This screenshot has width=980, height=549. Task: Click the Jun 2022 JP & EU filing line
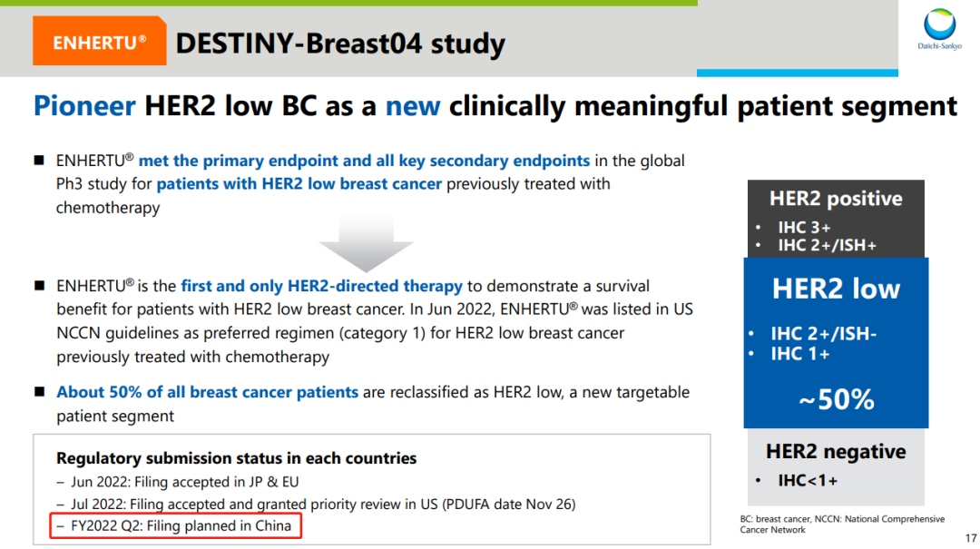point(178,482)
